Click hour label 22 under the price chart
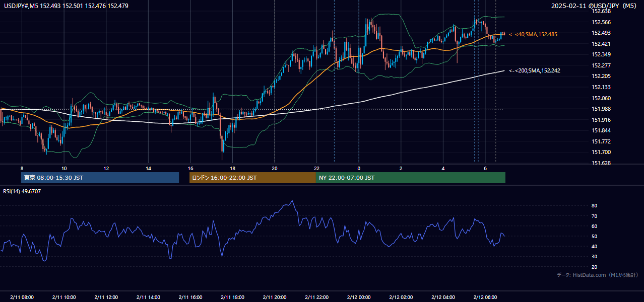This screenshot has width=644, height=302. click(x=316, y=168)
